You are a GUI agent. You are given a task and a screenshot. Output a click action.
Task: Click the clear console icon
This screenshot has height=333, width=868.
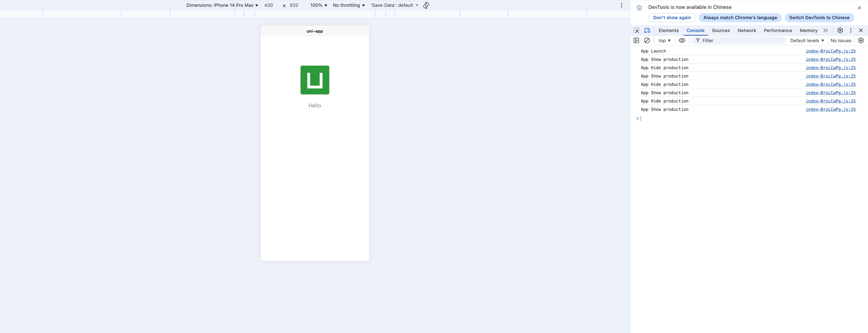click(x=647, y=40)
